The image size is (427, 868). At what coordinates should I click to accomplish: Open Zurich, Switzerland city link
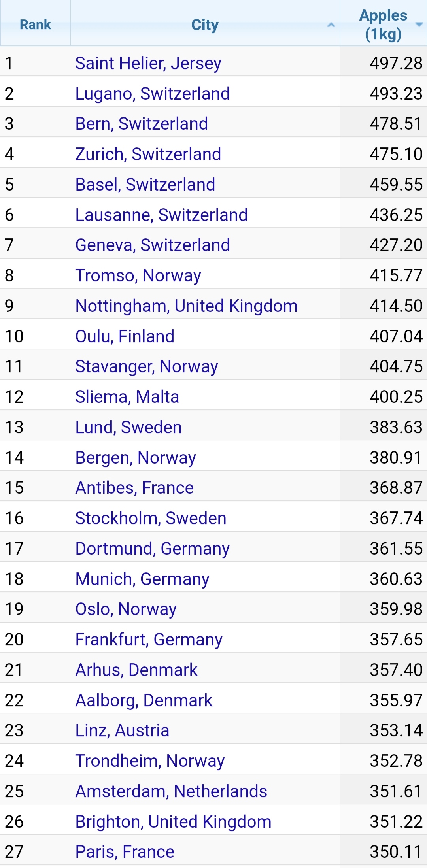point(148,154)
